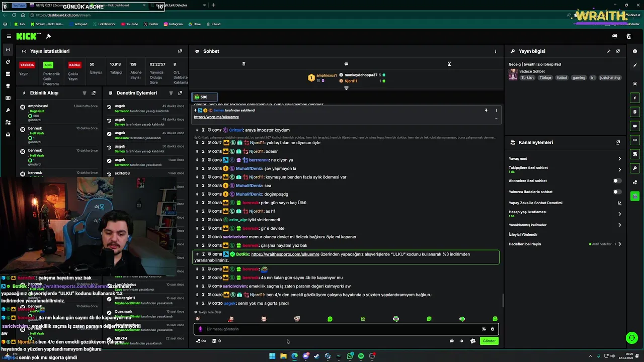Open YouTube bookmark in bookmarks bar
Viewport: 644px width, 362px height.
pos(129,24)
